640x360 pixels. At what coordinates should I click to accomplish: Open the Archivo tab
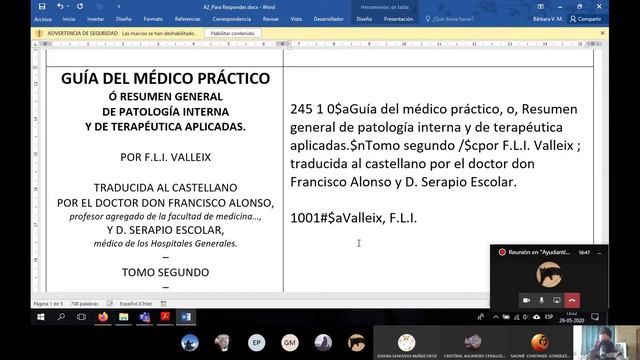coord(43,19)
